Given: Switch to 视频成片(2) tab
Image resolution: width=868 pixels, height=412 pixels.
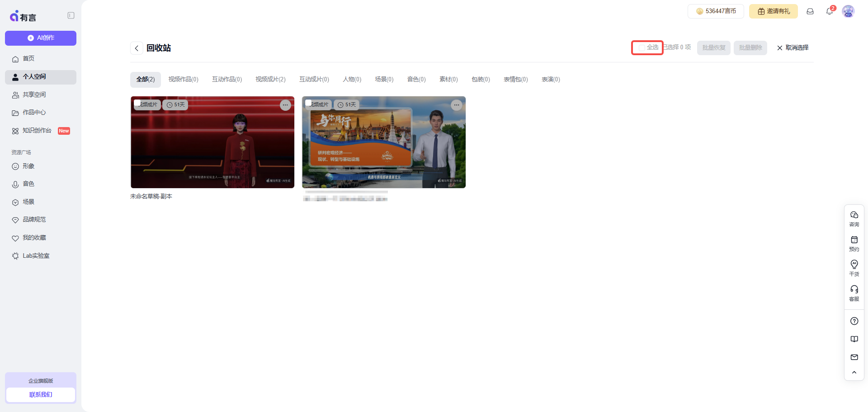Looking at the screenshot, I should click(x=270, y=80).
